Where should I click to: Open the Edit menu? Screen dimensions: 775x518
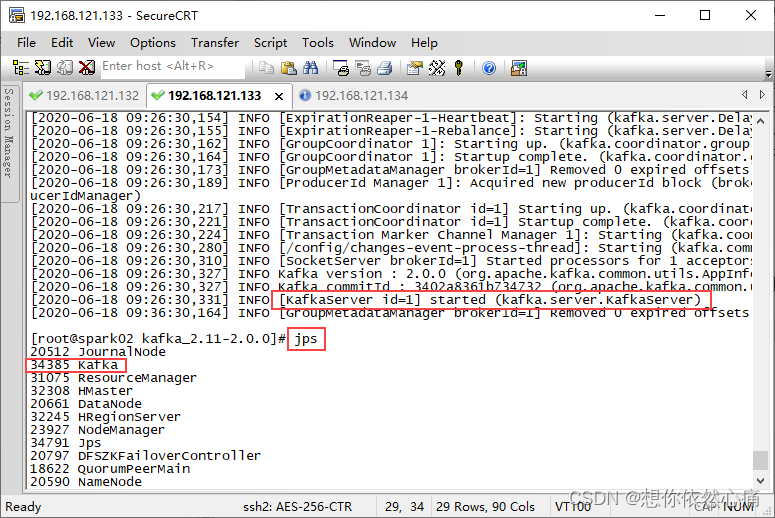click(62, 43)
